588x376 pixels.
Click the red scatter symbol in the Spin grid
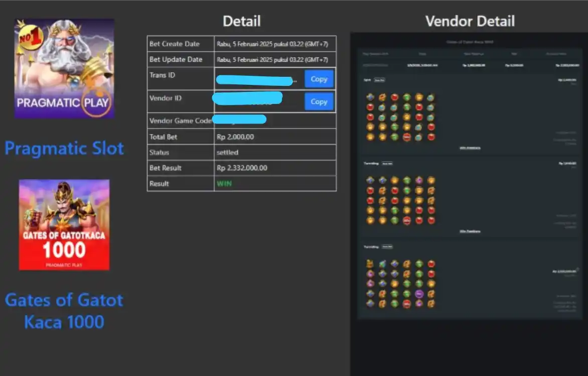tap(407, 137)
